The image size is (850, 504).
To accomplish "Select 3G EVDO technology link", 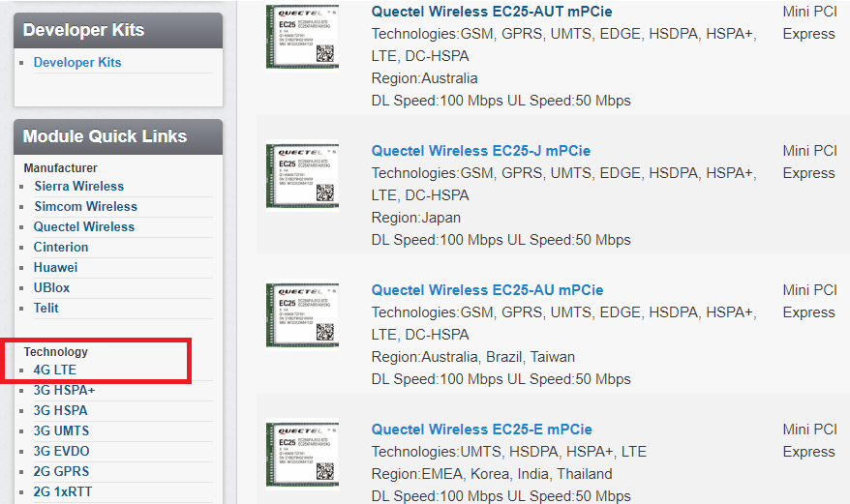I will pyautogui.click(x=61, y=451).
